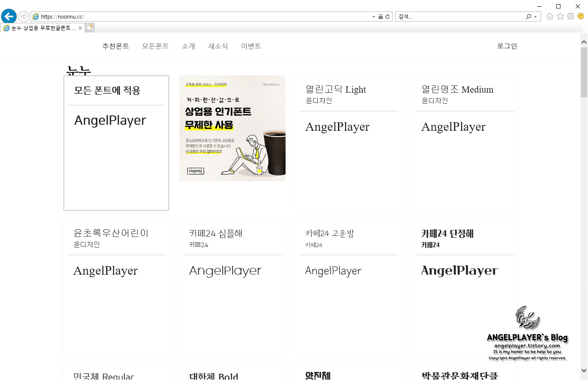The height and width of the screenshot is (380, 588).
Task: Click the AngelPlayer preview text field
Action: click(x=116, y=121)
